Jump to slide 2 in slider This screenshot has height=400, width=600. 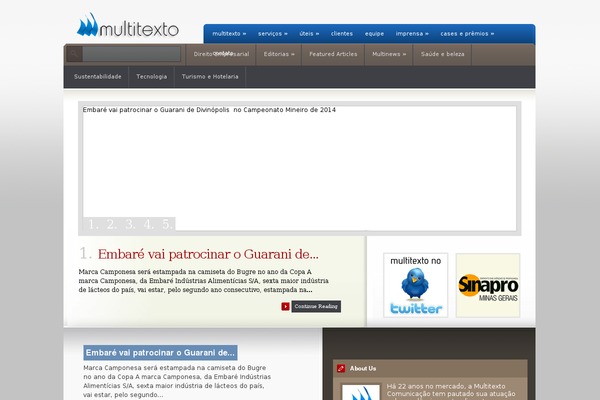(x=112, y=224)
